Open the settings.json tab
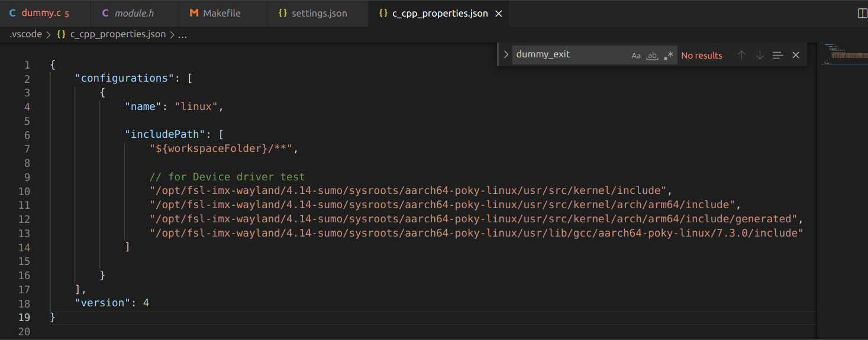868x340 pixels. (318, 13)
